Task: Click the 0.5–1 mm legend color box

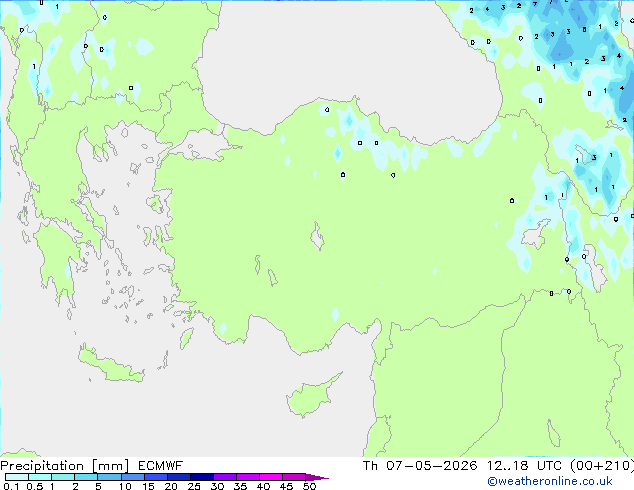Action: coord(40,477)
